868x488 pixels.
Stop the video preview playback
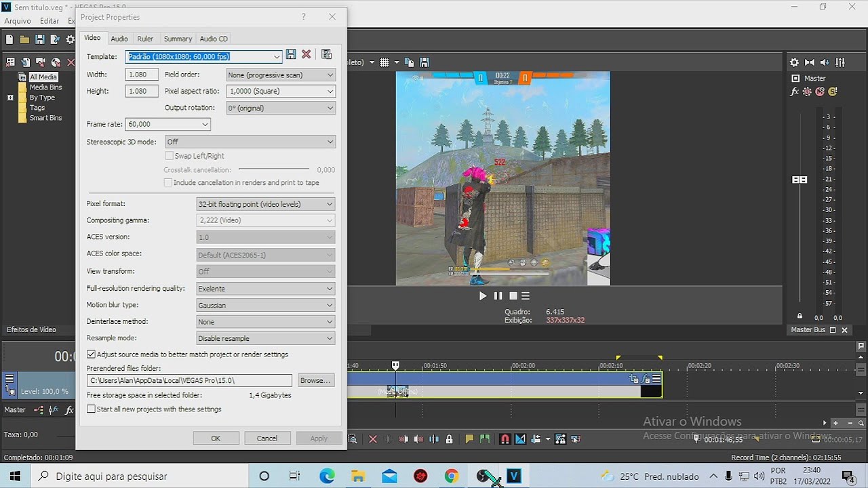(513, 296)
